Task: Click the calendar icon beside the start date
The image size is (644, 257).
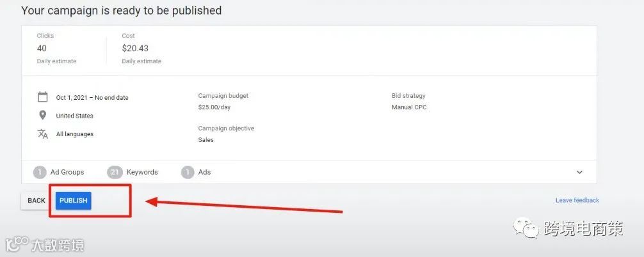Action: pyautogui.click(x=43, y=97)
